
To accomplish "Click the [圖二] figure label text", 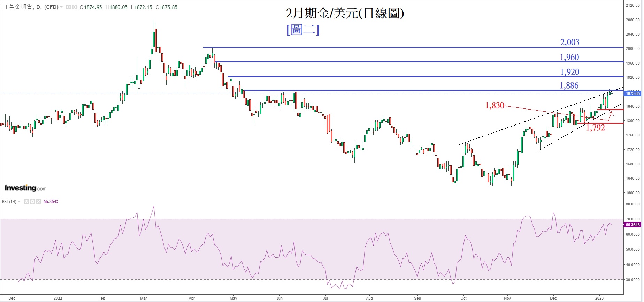I will click(x=302, y=30).
